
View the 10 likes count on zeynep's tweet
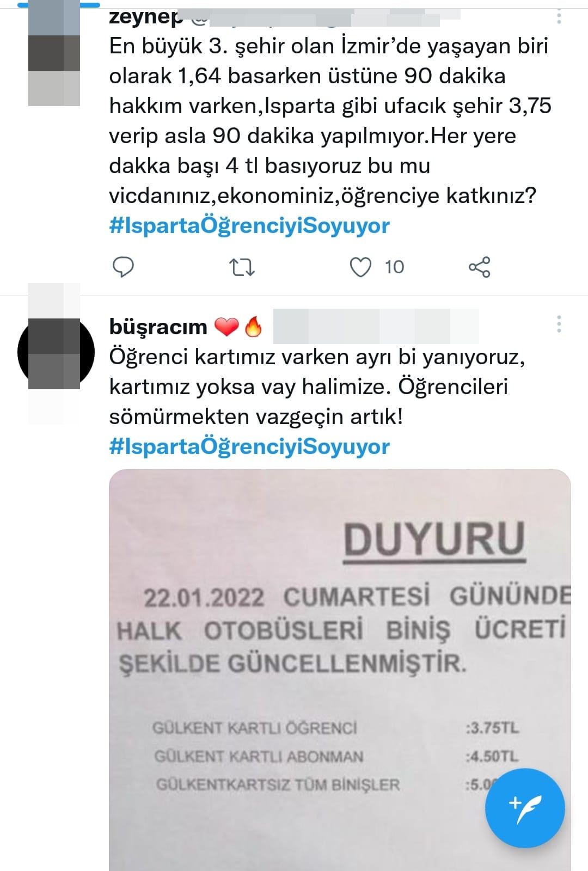click(x=395, y=267)
